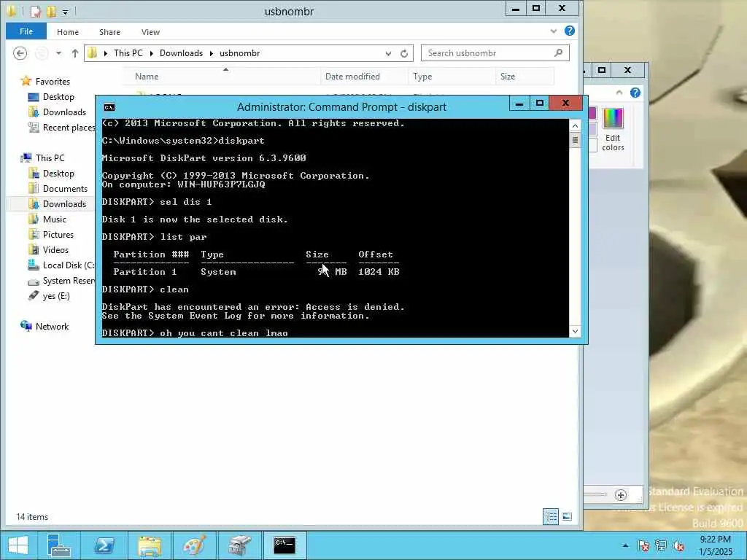Open Recent places in Favorites
This screenshot has height=560, width=747.
tap(69, 127)
